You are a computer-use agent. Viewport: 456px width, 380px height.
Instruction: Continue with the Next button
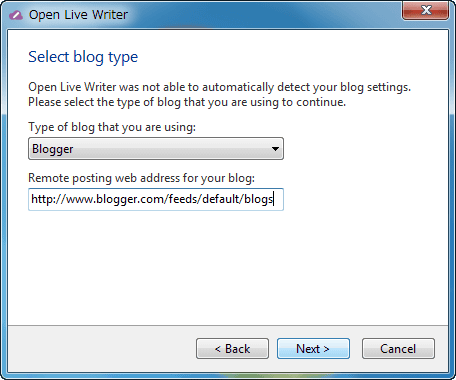click(313, 349)
